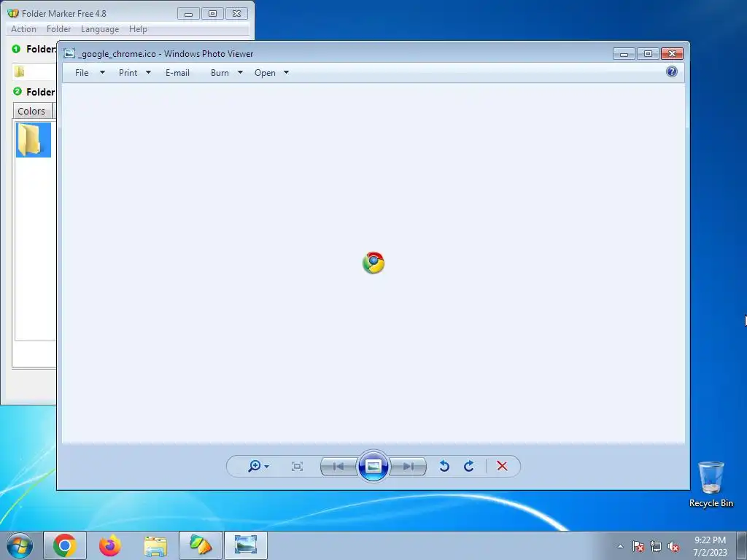Close the Folder Marker Free window

point(237,14)
